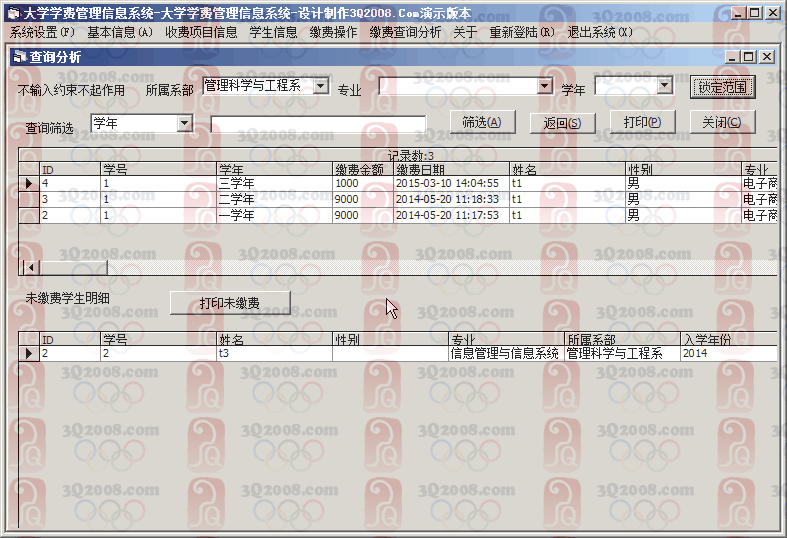Click unpaid student name t3
Viewport: 787px width, 538px height.
coord(275,353)
